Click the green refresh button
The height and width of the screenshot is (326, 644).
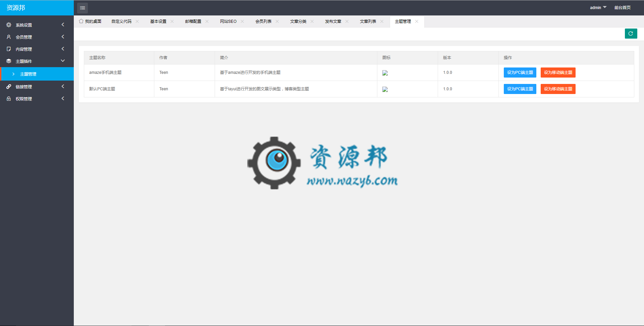click(631, 34)
